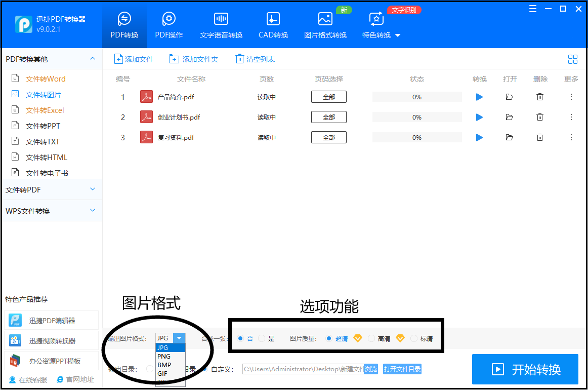Click the 打开文件目录 button
Image resolution: width=588 pixels, height=390 pixels.
(402, 369)
